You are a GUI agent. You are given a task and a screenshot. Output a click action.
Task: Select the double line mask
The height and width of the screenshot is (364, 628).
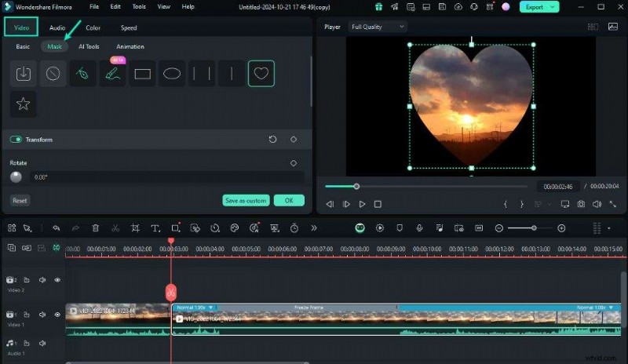point(202,74)
